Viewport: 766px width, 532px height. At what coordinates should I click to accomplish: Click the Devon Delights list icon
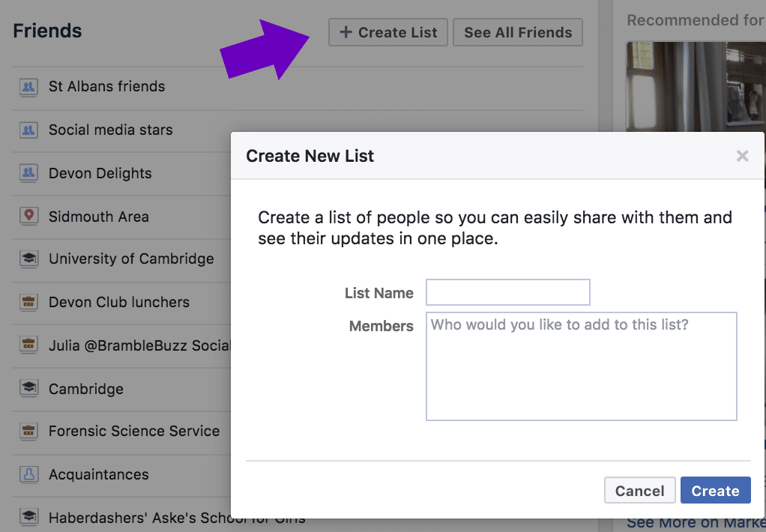point(28,173)
